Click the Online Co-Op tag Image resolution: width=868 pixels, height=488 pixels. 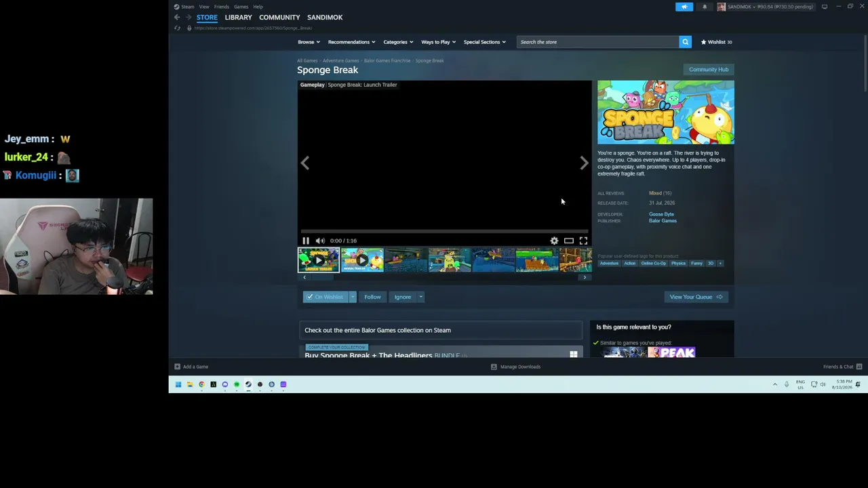(x=654, y=263)
